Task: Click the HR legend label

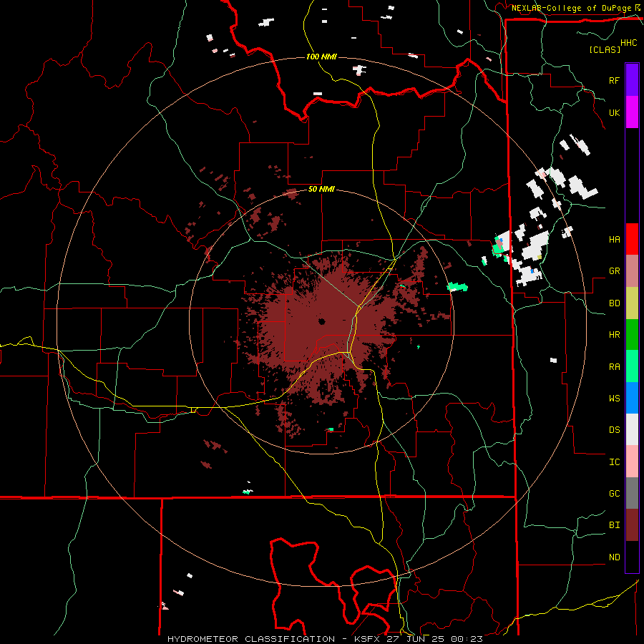Action: pyautogui.click(x=614, y=335)
